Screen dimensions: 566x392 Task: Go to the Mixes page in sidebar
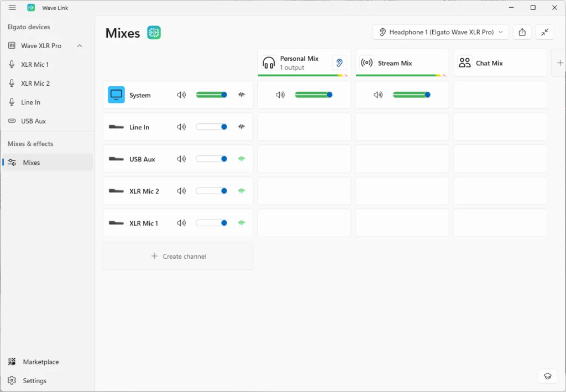(x=48, y=163)
